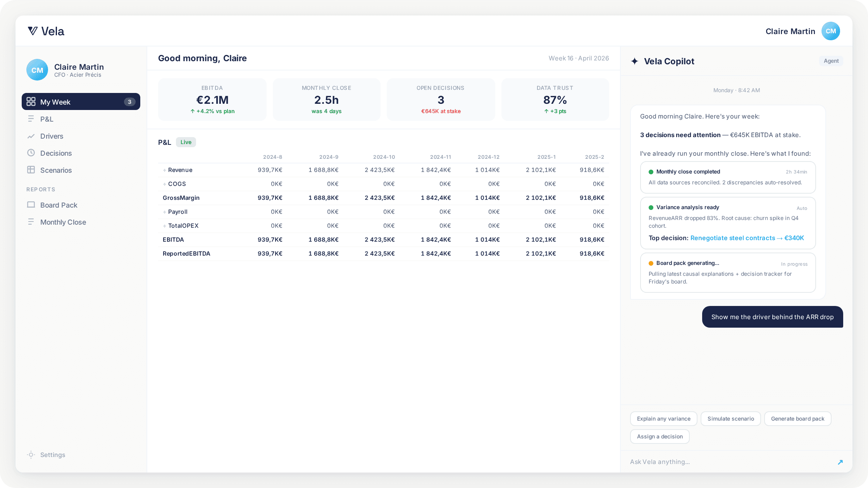Click the Vela logo icon
Viewport: 868px width, 488px height.
(33, 31)
